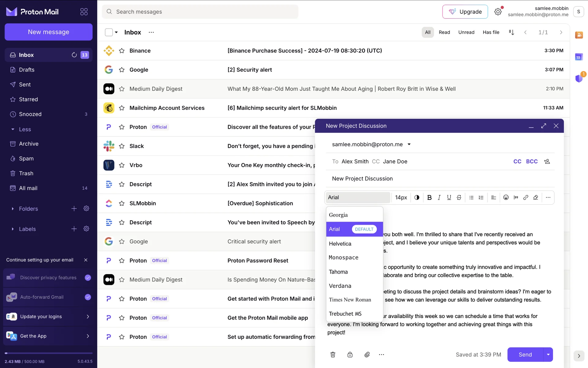Insert a link with the link icon
The image size is (588, 368).
(526, 197)
